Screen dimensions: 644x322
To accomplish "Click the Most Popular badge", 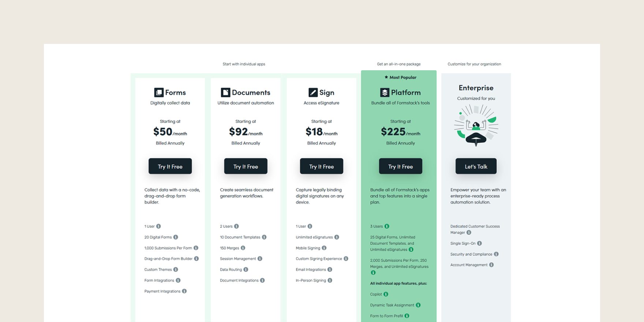I will coord(400,77).
